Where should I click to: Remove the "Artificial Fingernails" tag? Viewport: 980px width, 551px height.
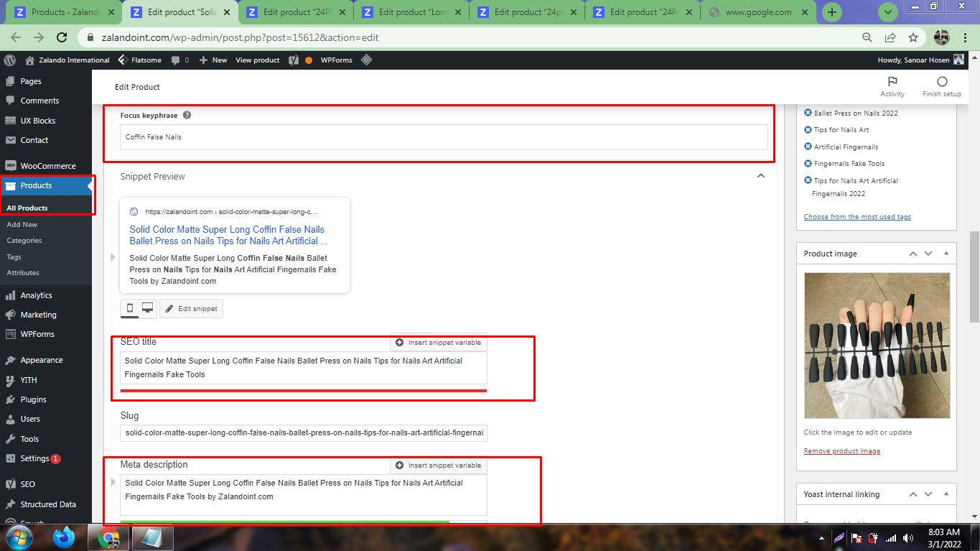(x=808, y=147)
